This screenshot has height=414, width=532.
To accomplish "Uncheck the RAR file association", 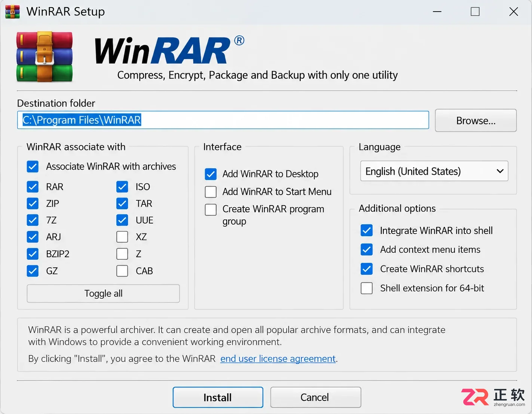I will click(x=33, y=187).
